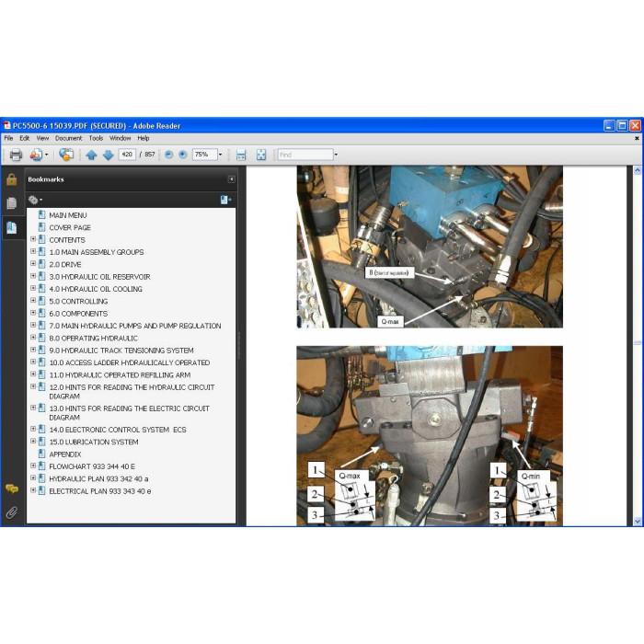Open the Help menu
This screenshot has height=644, width=644.
(x=144, y=138)
